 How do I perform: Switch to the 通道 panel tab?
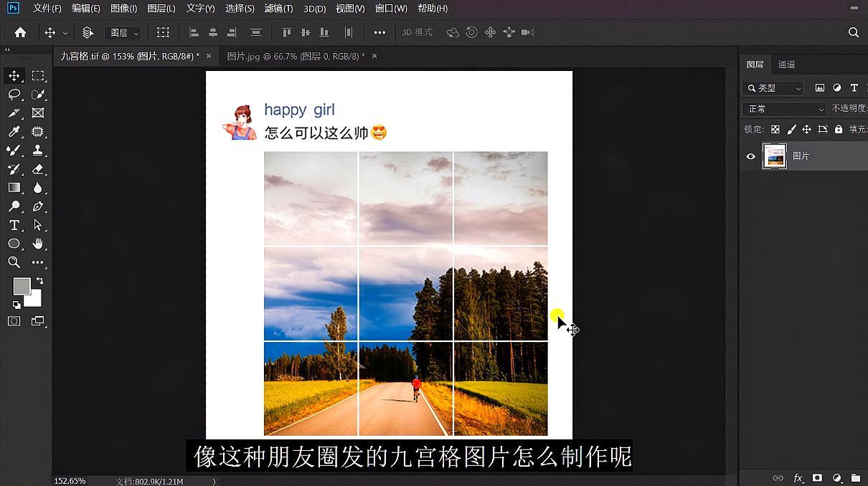coord(786,64)
